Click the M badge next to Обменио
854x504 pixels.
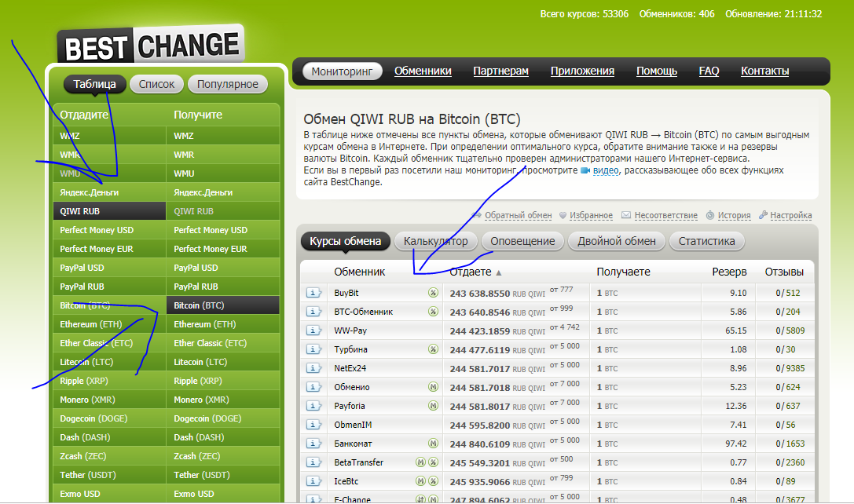coord(433,387)
